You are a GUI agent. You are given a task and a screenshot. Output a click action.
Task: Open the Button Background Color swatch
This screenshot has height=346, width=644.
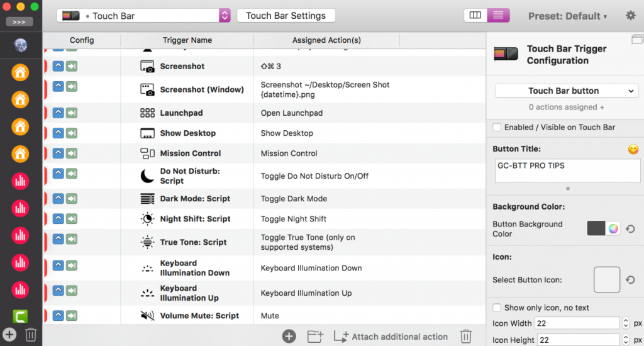pos(596,228)
